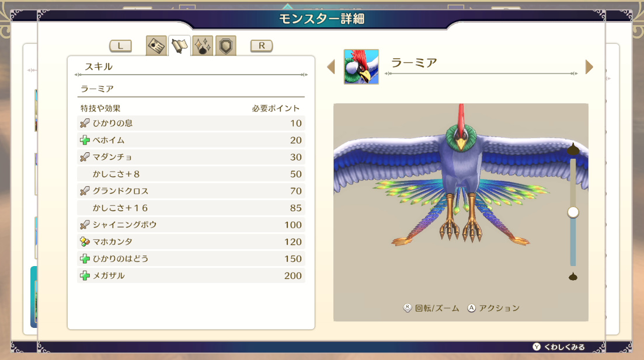644x360 pixels.
Task: Click the モンスター詳細 window title
Action: [322, 19]
